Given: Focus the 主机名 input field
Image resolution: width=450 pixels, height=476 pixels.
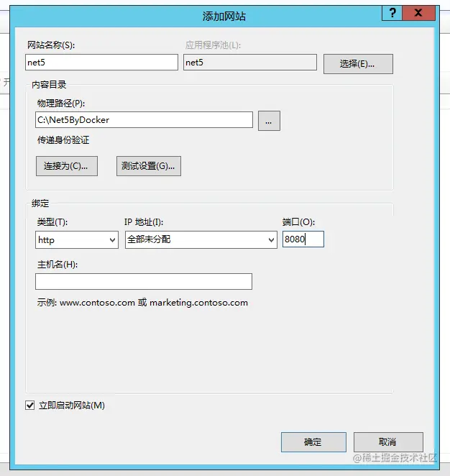Looking at the screenshot, I should tap(144, 281).
